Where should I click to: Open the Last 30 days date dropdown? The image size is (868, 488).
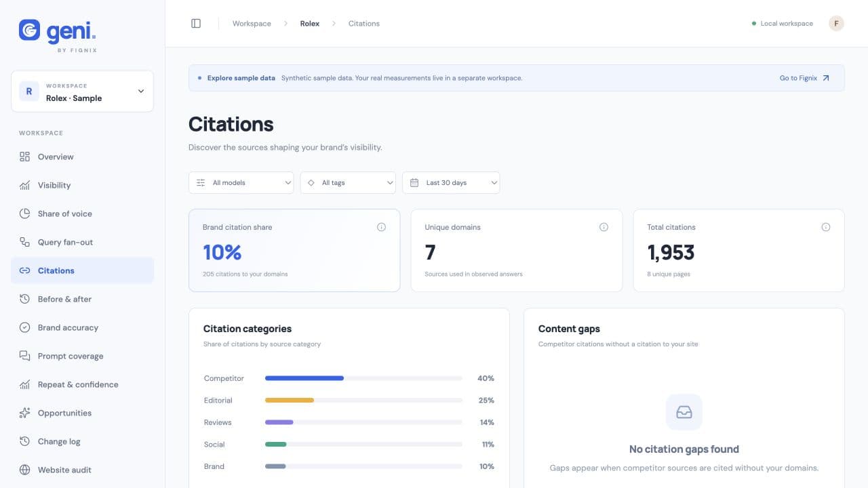[x=451, y=183]
